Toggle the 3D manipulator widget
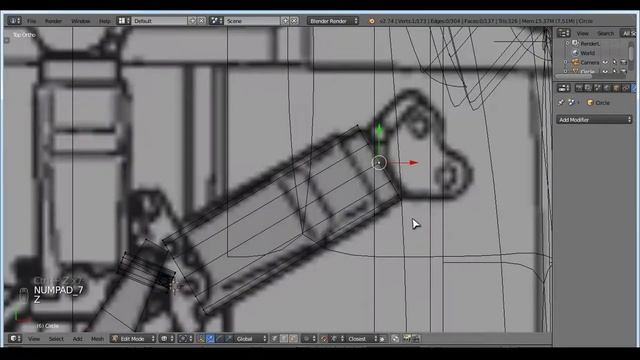 pos(201,339)
